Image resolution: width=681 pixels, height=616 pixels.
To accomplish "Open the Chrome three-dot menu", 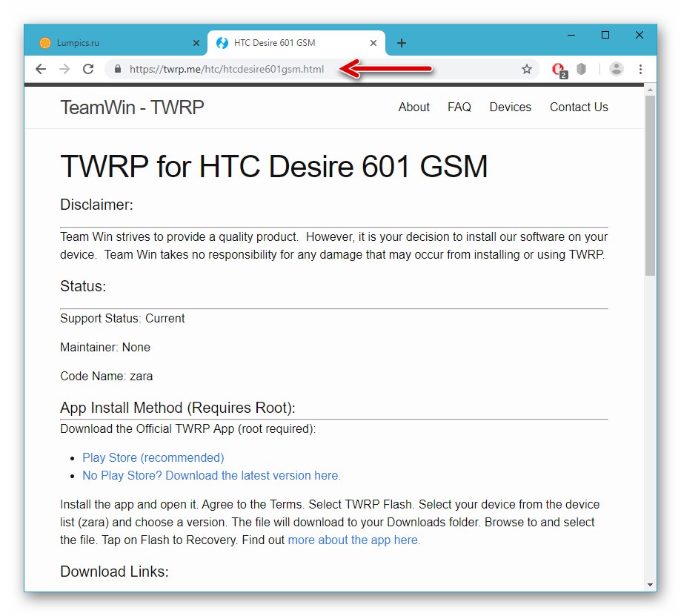I will 640,69.
